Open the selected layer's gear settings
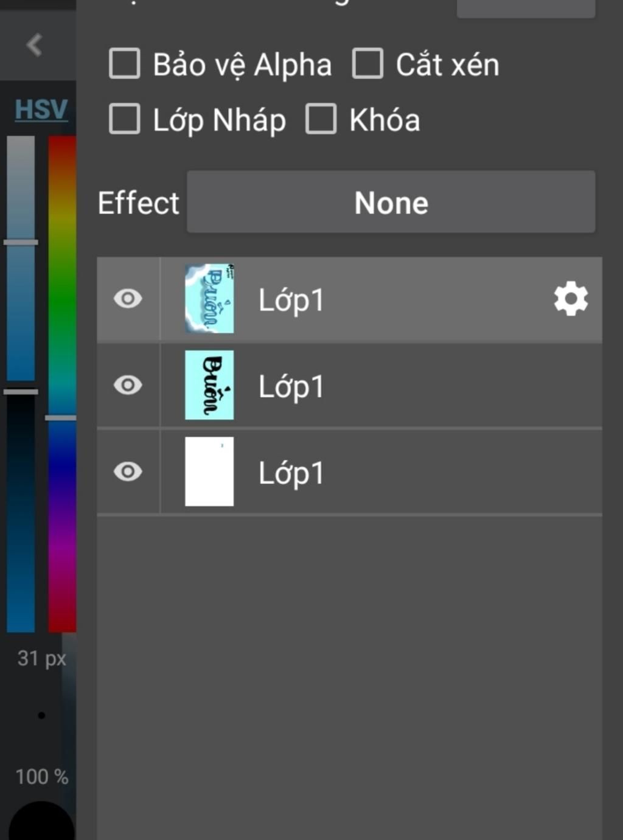Viewport: 623px width, 840px height. click(x=571, y=299)
